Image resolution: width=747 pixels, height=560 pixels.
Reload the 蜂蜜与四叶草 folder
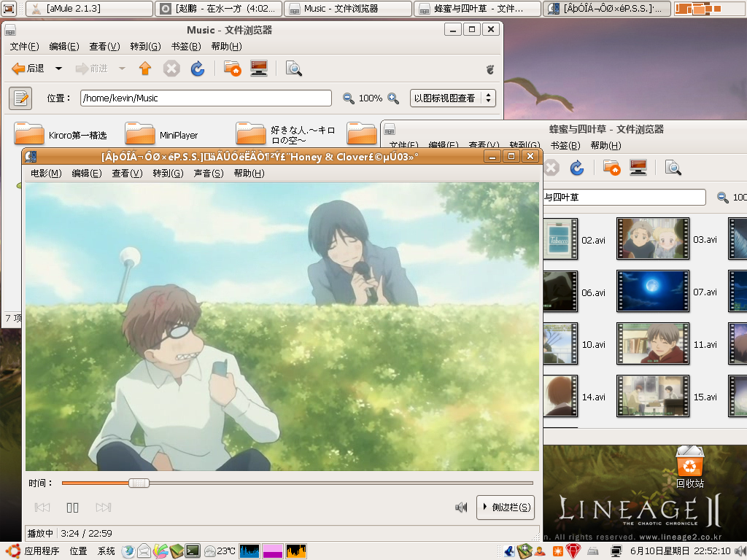(577, 168)
